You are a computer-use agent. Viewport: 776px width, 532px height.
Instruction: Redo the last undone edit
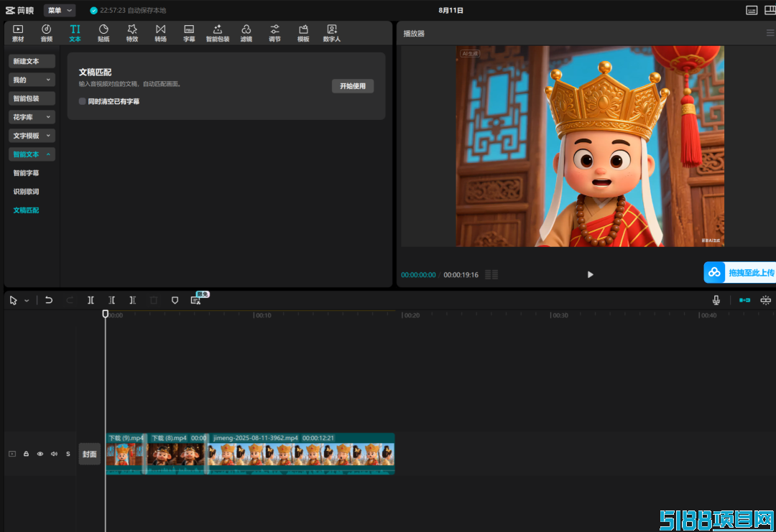pos(70,300)
